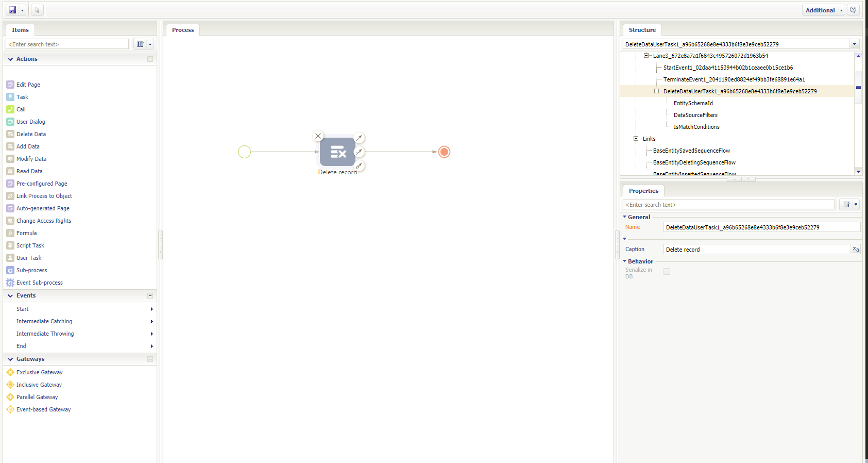Select the Event-based Gateway icon

(x=10, y=409)
